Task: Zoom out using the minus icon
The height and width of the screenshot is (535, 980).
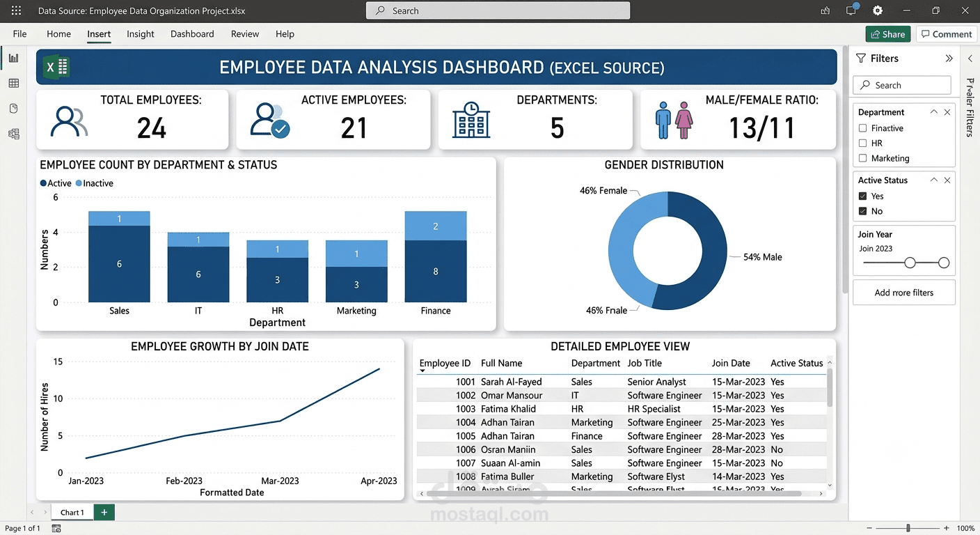Action: click(x=870, y=529)
